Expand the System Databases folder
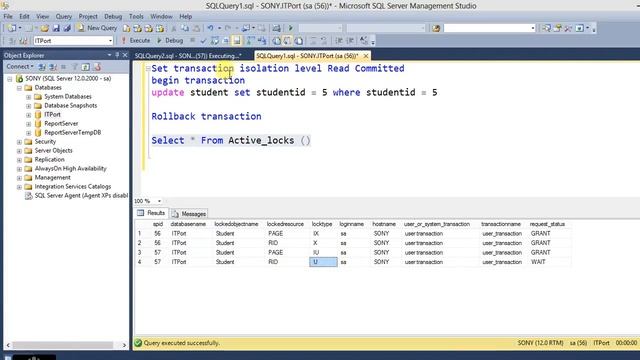Viewport: 640px width, 360px height. tap(29, 97)
